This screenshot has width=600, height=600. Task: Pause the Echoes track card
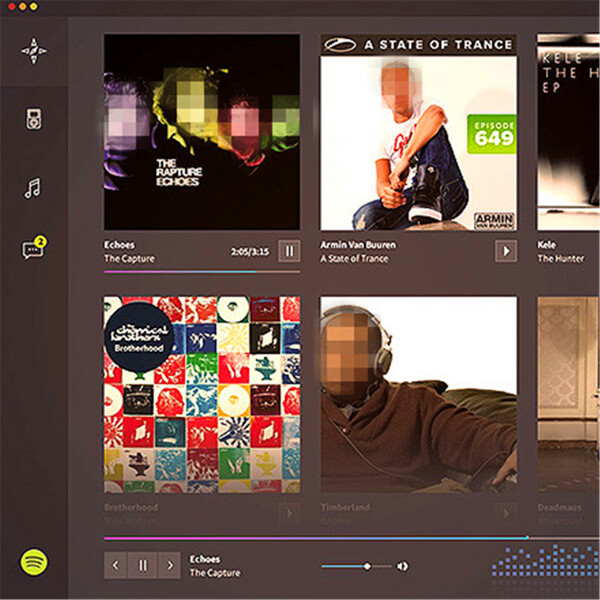tap(289, 251)
